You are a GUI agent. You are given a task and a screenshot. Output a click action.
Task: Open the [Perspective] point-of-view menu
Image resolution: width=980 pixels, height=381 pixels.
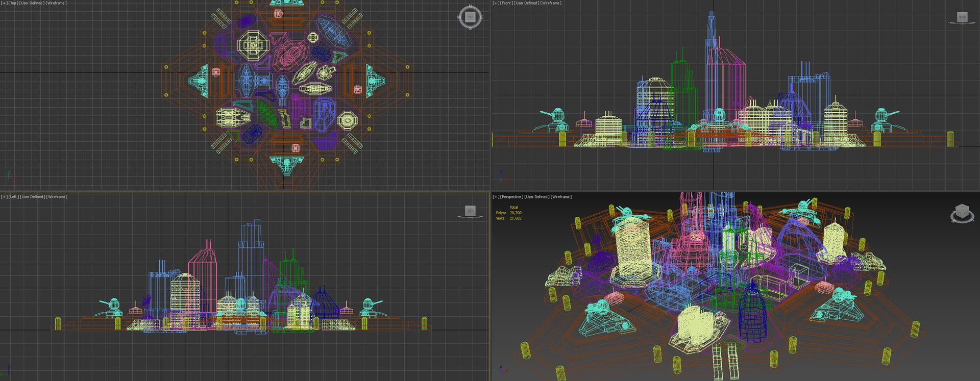click(x=511, y=197)
